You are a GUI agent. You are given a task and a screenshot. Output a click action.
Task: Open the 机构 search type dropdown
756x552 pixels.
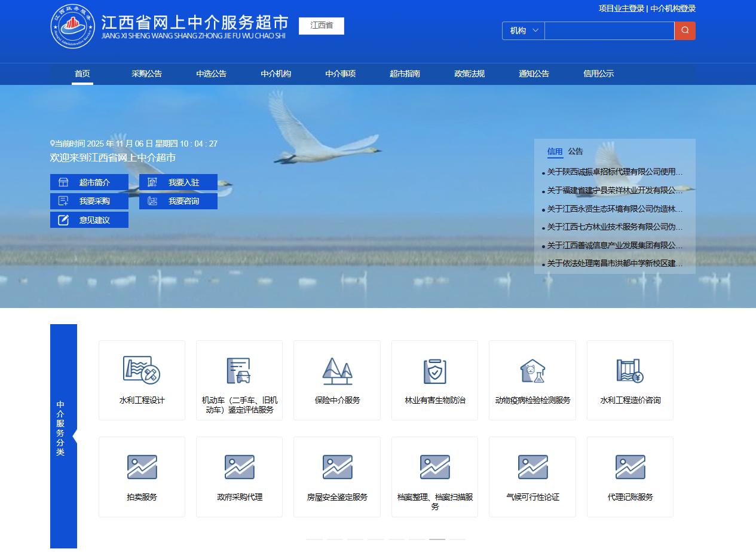(523, 31)
